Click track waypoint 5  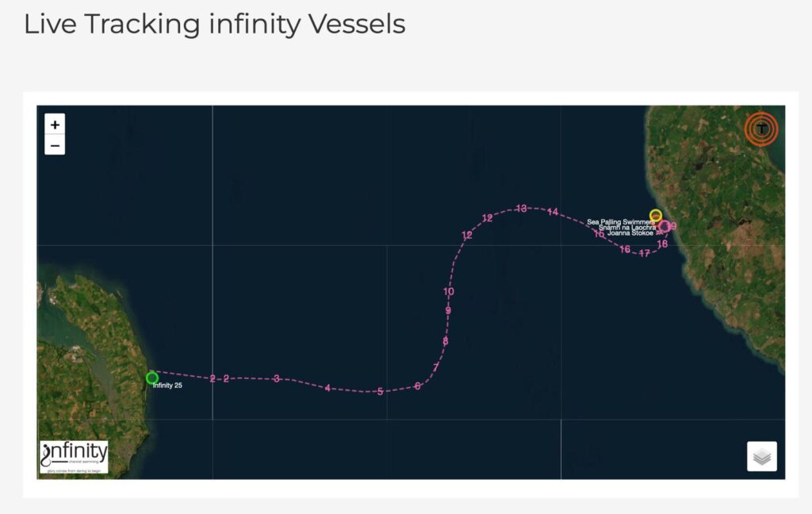click(380, 392)
